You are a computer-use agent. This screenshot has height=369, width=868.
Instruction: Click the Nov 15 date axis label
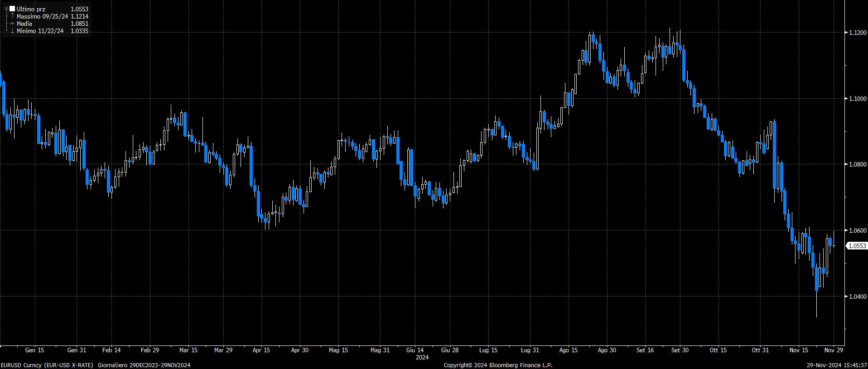[x=799, y=350]
